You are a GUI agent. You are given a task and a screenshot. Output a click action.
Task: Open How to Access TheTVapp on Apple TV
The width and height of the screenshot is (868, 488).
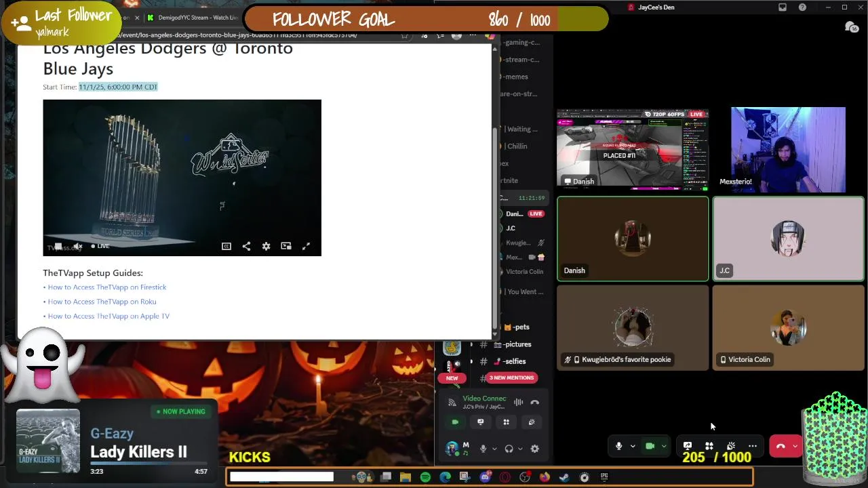click(x=108, y=316)
